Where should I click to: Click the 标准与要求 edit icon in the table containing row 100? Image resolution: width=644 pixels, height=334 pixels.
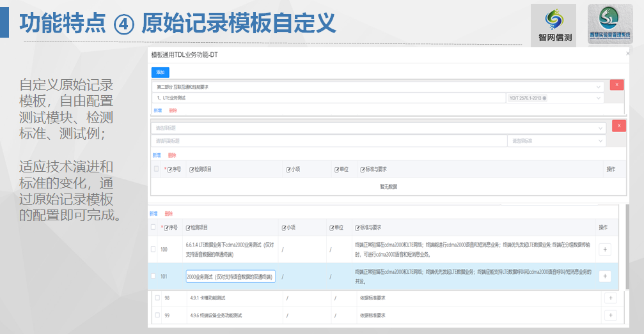pos(357,228)
